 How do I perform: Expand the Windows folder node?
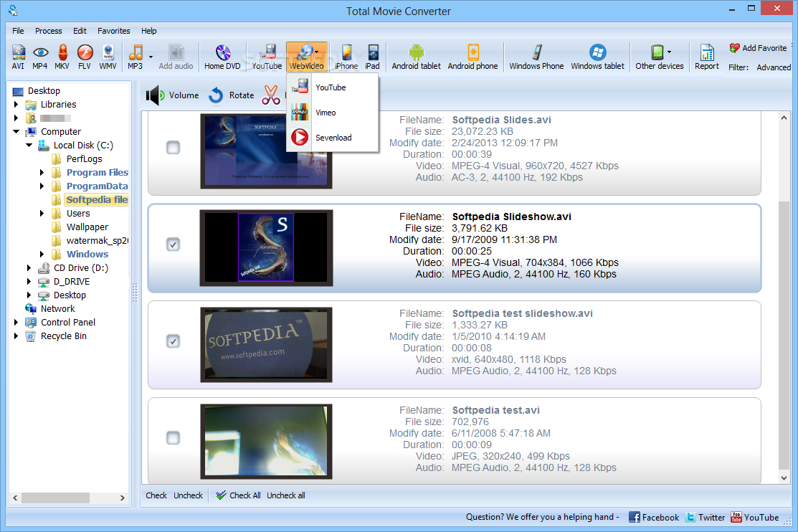point(42,254)
